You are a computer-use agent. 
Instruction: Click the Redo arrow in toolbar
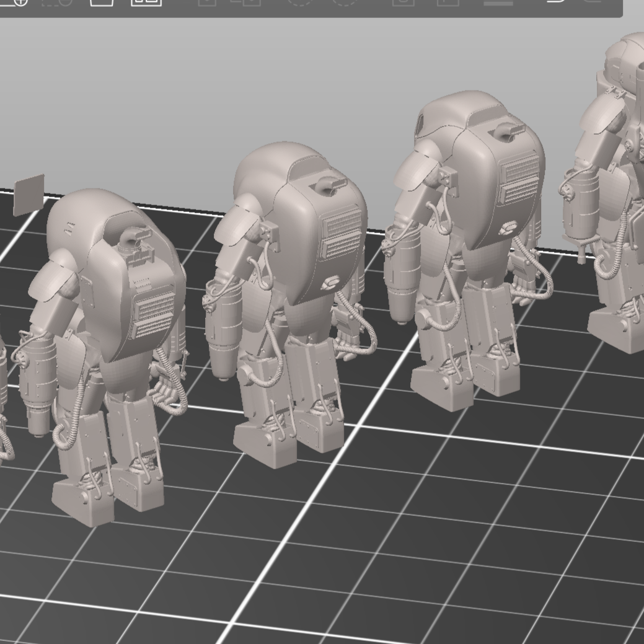[593, 2]
